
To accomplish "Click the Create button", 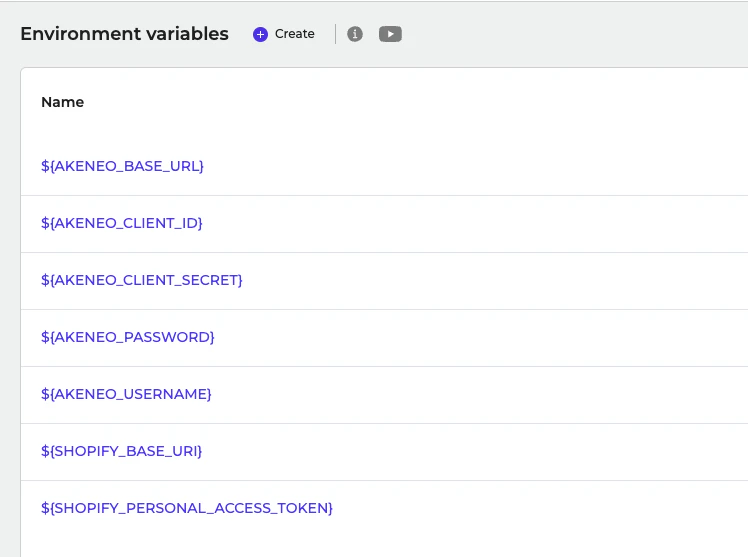I will pos(284,34).
